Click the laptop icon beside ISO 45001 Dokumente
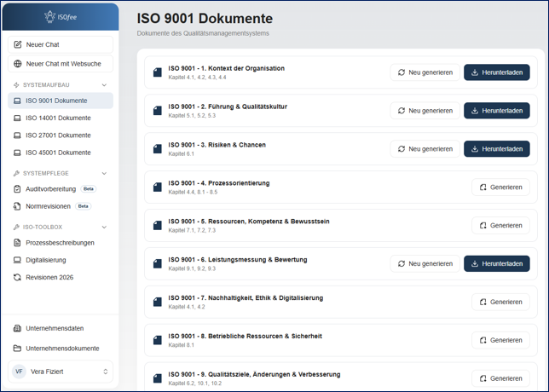The width and height of the screenshot is (549, 392). coord(17,153)
